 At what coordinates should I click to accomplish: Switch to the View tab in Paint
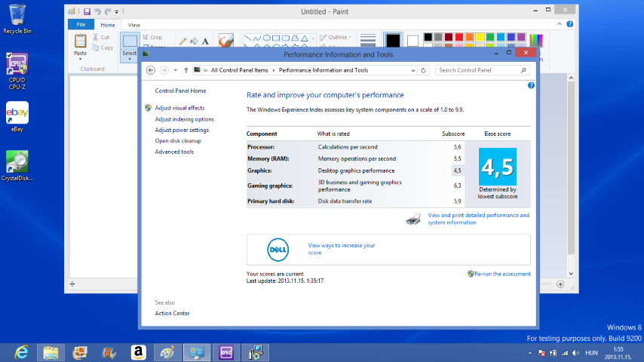(134, 25)
